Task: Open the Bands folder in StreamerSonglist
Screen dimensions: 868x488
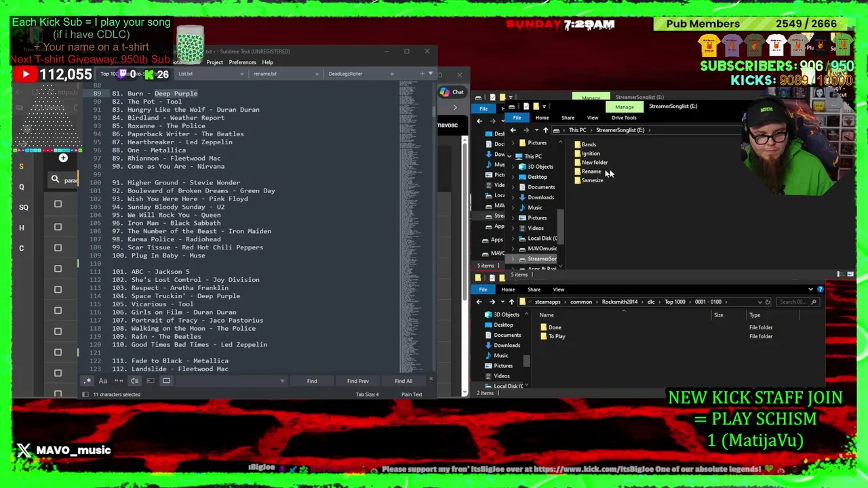Action: click(585, 144)
